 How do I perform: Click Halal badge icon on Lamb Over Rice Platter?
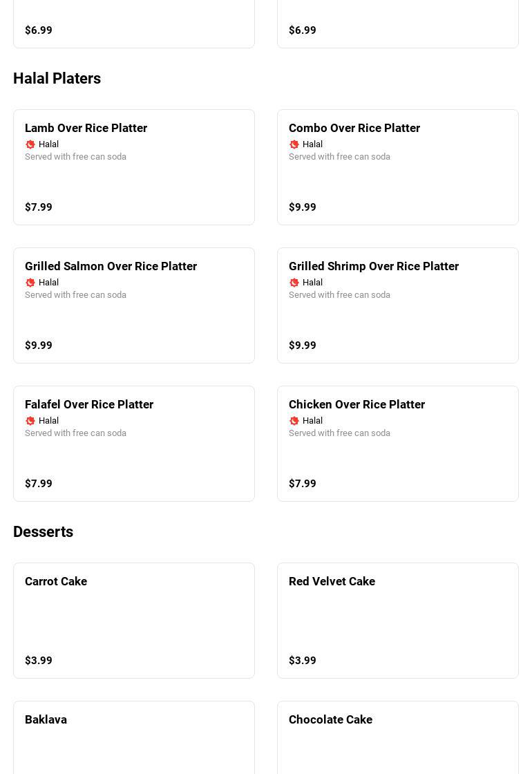(30, 144)
